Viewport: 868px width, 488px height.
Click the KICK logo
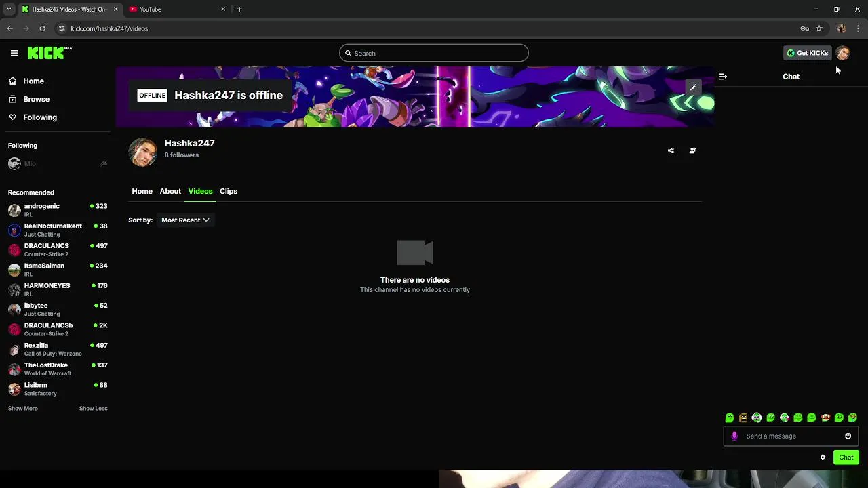point(50,53)
